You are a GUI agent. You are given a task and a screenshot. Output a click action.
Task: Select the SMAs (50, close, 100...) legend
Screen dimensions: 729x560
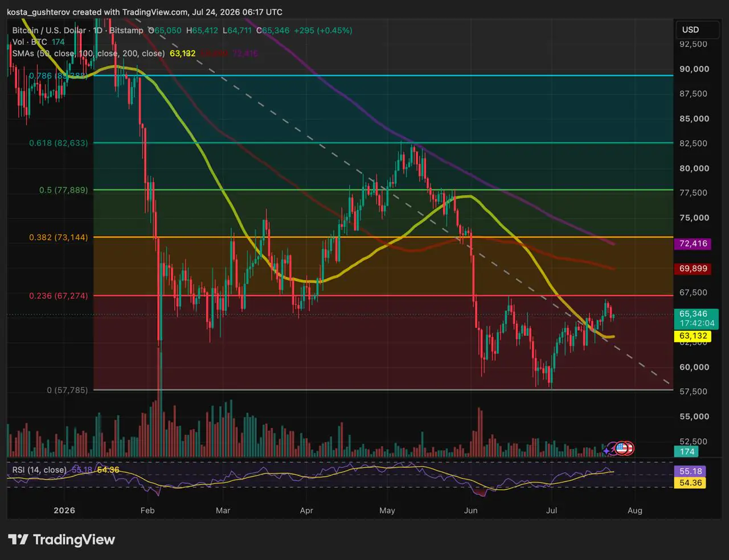[x=88, y=53]
